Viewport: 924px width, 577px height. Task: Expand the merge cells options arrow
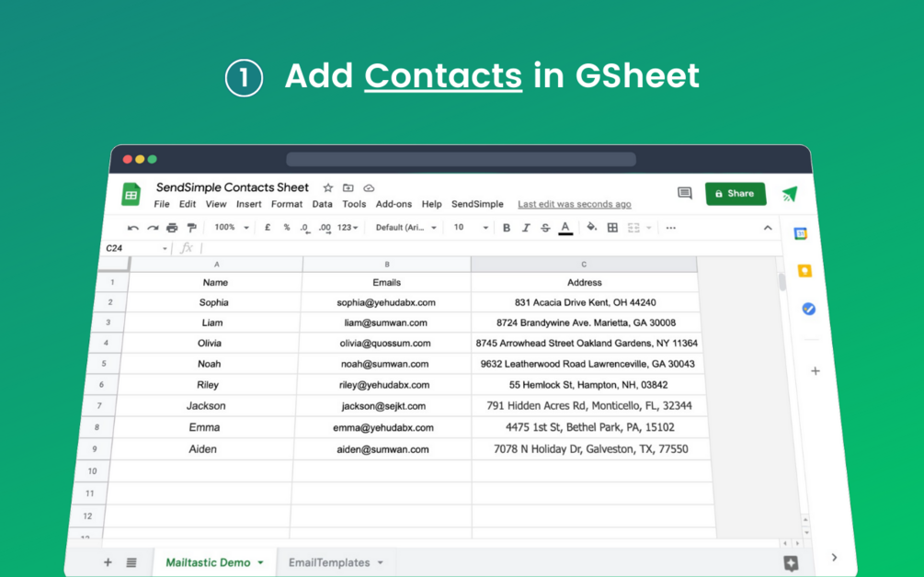point(649,228)
